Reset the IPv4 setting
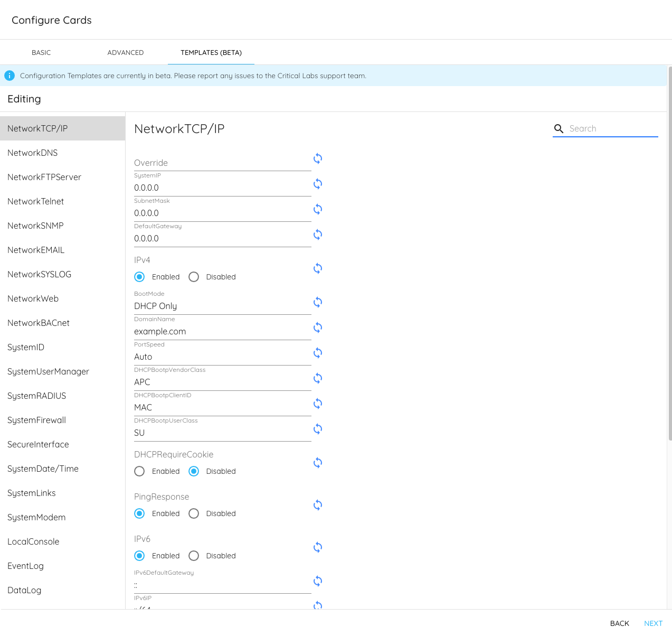This screenshot has height=636, width=672. [x=318, y=268]
